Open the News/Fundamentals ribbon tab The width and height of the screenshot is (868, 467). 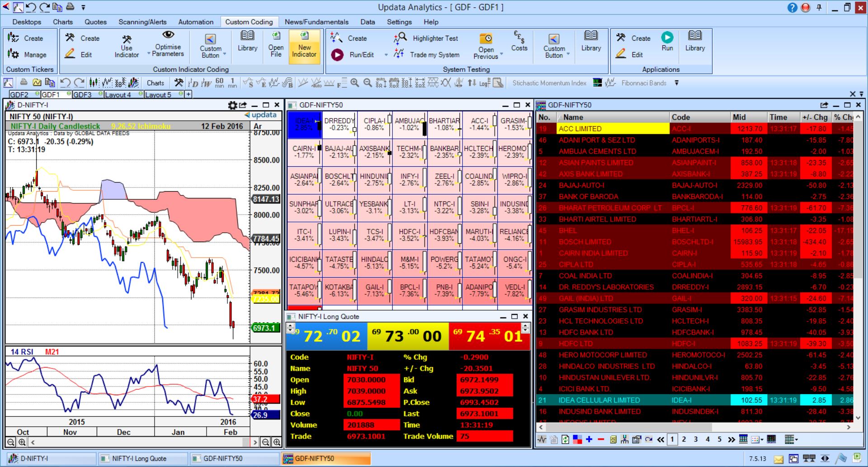tap(316, 22)
